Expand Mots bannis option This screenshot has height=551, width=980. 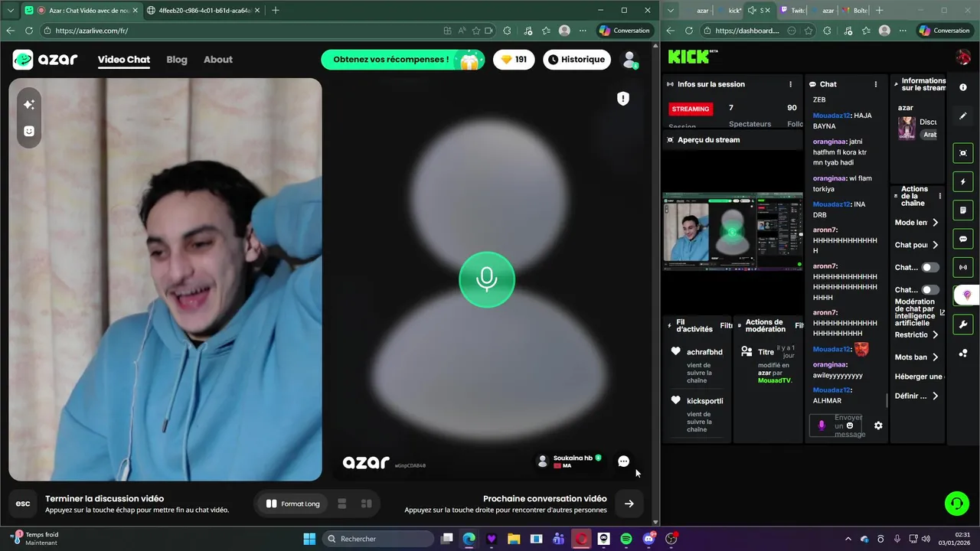[x=935, y=357]
